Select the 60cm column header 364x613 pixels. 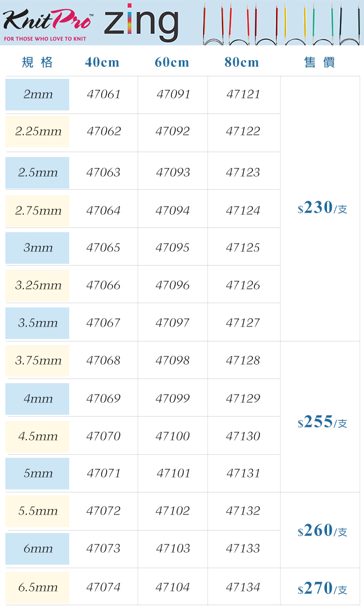pos(172,62)
